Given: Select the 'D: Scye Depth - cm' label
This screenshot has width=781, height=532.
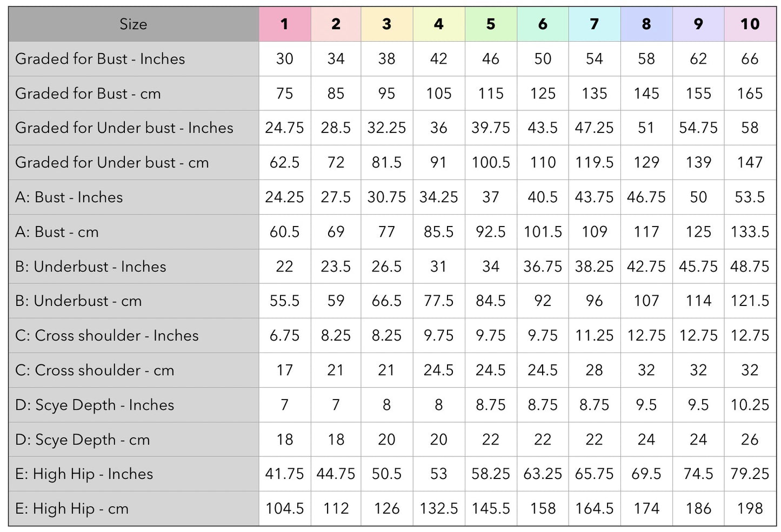Looking at the screenshot, I should pos(83,440).
